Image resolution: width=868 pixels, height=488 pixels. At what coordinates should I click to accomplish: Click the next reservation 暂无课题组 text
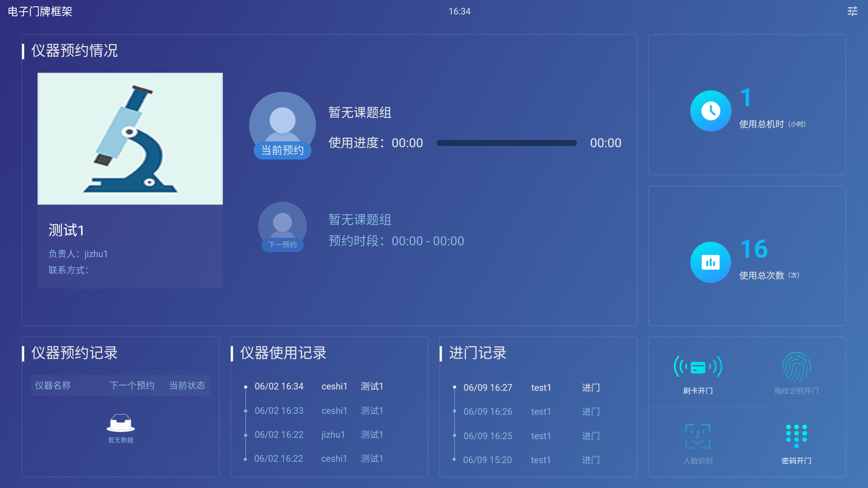(360, 220)
